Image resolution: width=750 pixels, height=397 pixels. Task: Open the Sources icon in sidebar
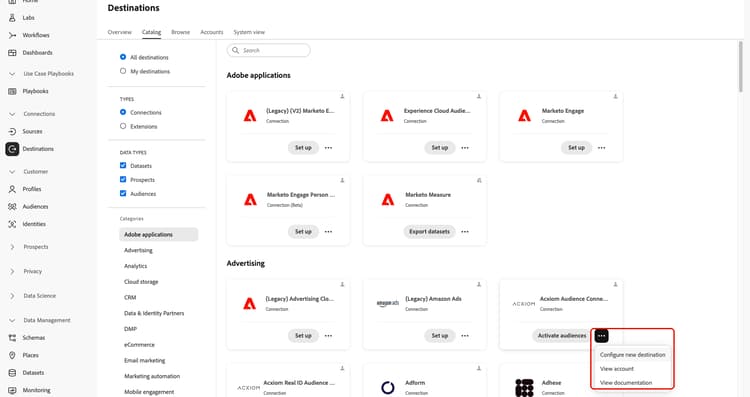coord(12,132)
